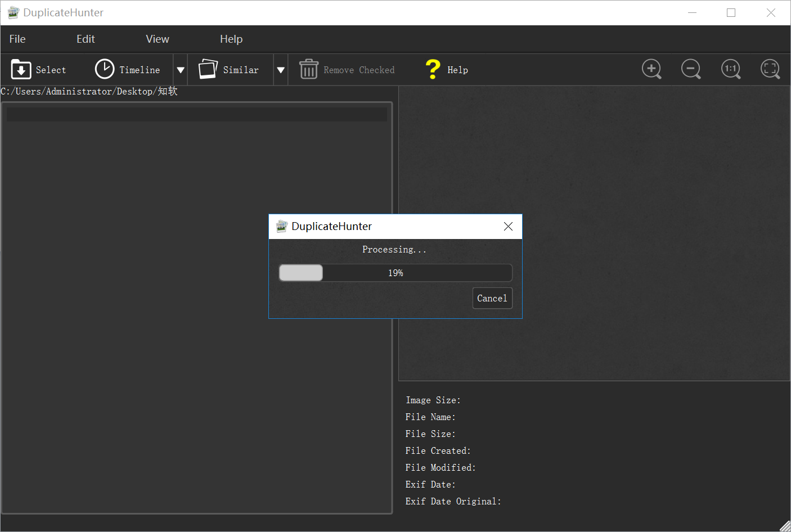The height and width of the screenshot is (532, 791).
Task: Click the Processing... status text
Action: click(394, 249)
